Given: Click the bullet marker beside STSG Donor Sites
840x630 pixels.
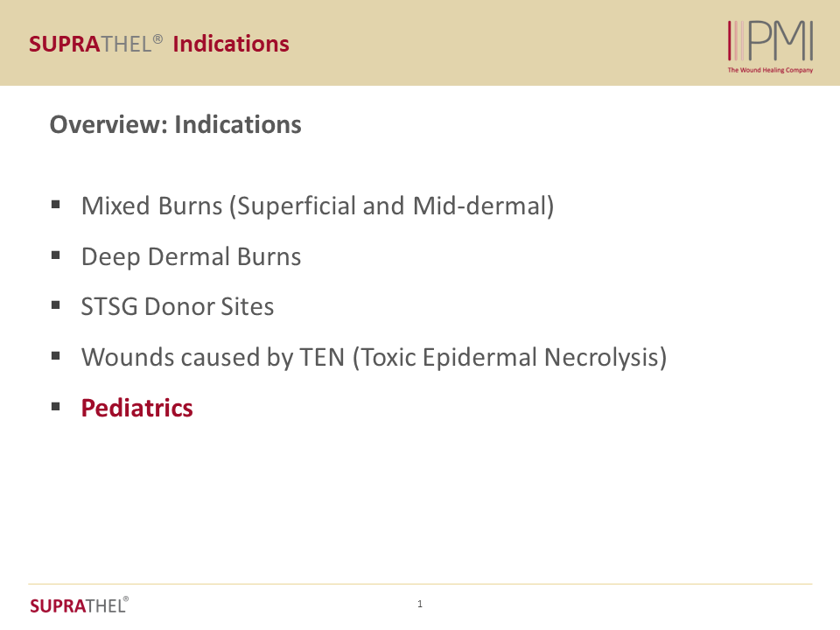Looking at the screenshot, I should pos(56,305).
